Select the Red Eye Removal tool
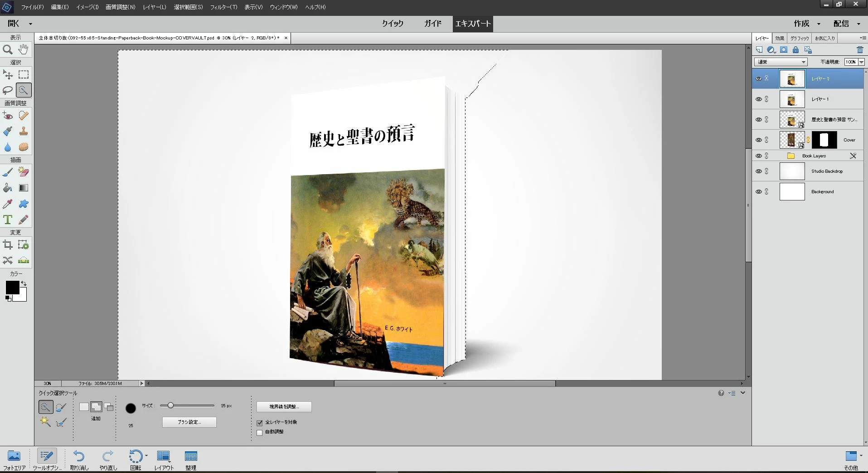The image size is (868, 473). tap(8, 116)
